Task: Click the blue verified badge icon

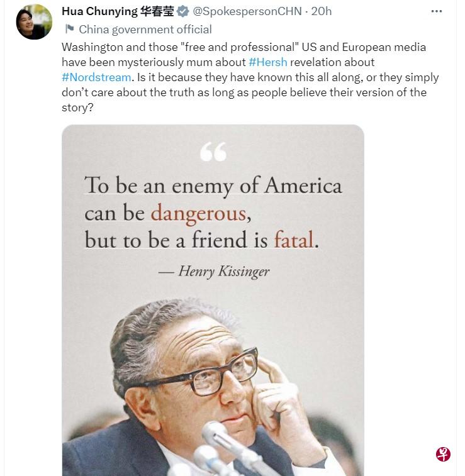Action: click(182, 11)
